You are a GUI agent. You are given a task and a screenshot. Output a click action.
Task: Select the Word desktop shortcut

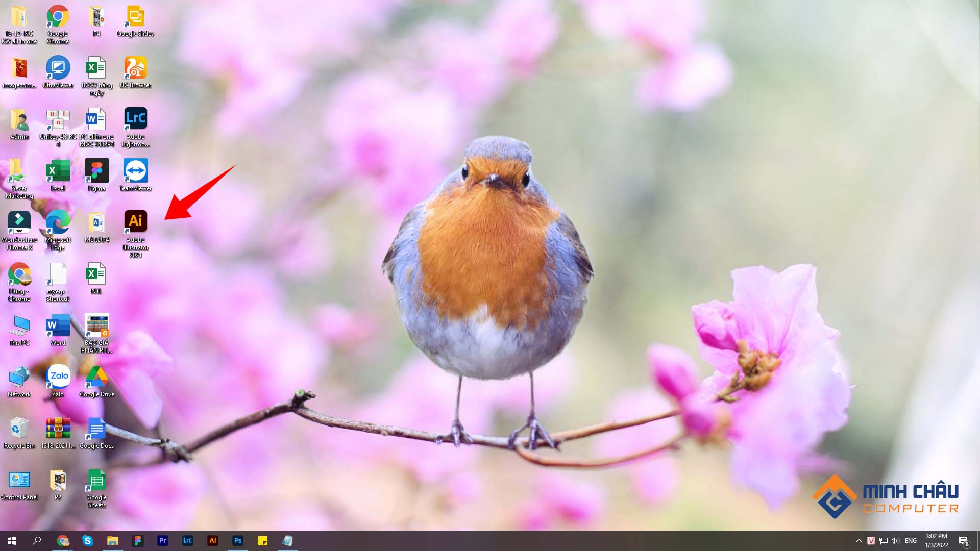pos(58,330)
